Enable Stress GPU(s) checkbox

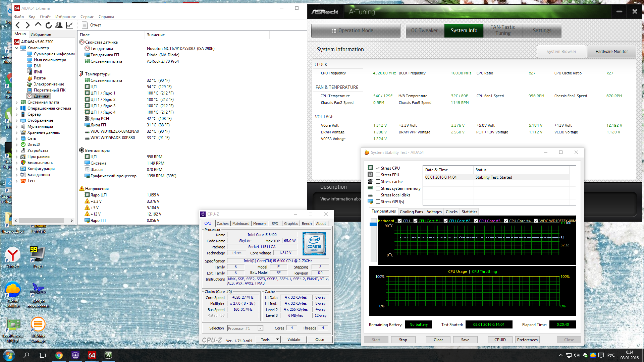coord(378,202)
